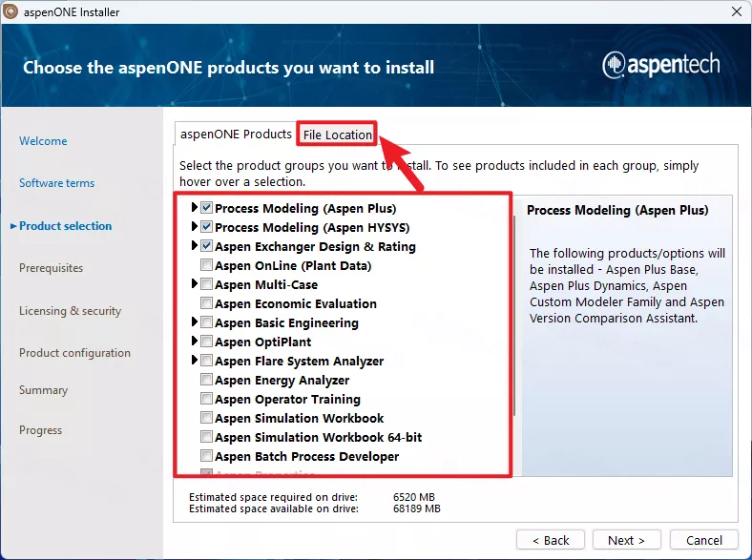This screenshot has height=560, width=752.
Task: Click the aspentech logo in header
Action: [x=660, y=66]
